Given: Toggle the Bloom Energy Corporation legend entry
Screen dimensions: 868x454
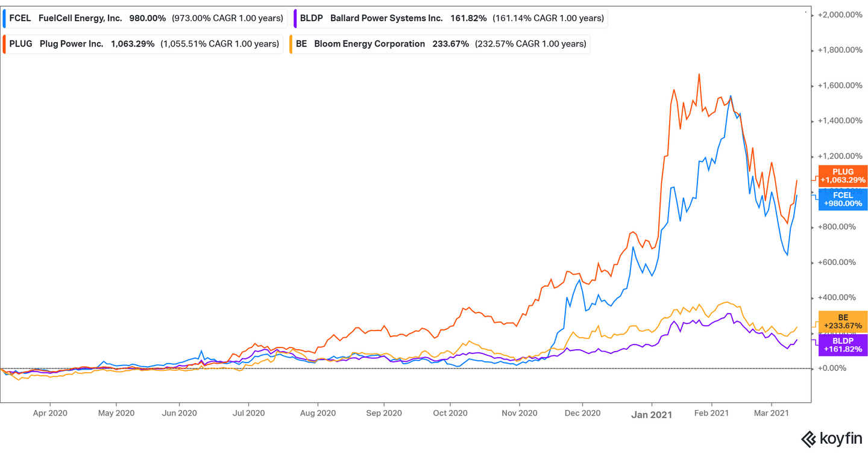Looking at the screenshot, I should tap(368, 43).
